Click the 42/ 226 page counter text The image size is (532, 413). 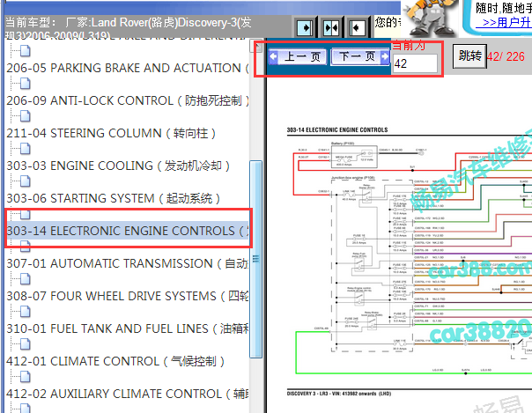tap(506, 56)
